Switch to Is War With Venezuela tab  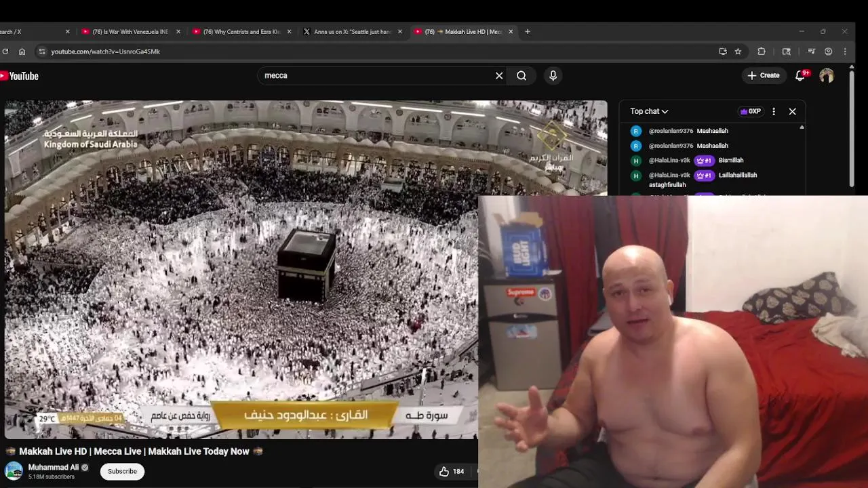pyautogui.click(x=130, y=31)
